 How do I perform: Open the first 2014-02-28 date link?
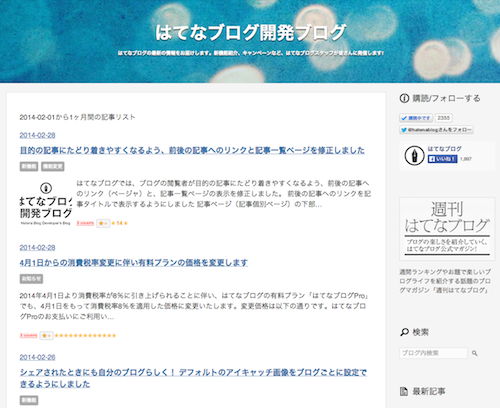click(37, 135)
